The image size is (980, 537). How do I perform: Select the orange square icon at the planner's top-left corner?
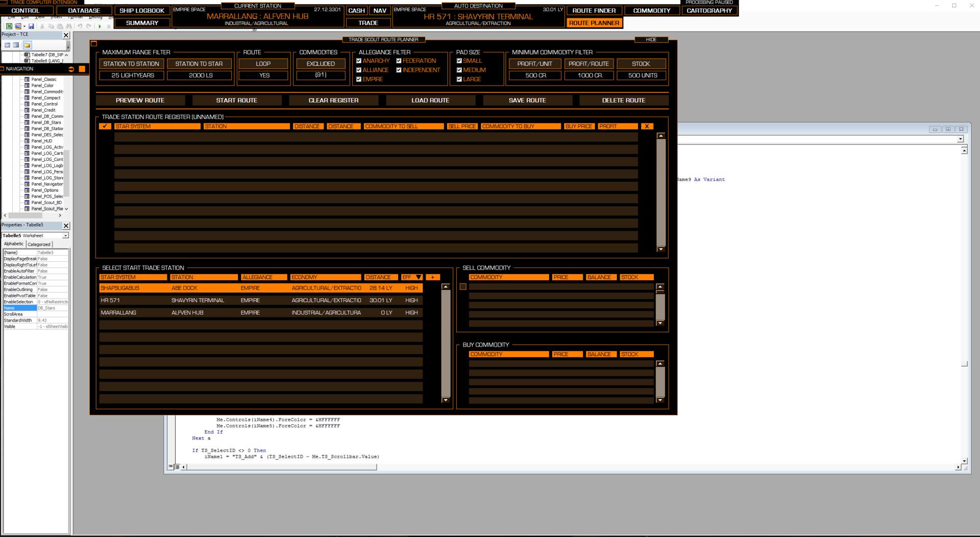point(94,44)
